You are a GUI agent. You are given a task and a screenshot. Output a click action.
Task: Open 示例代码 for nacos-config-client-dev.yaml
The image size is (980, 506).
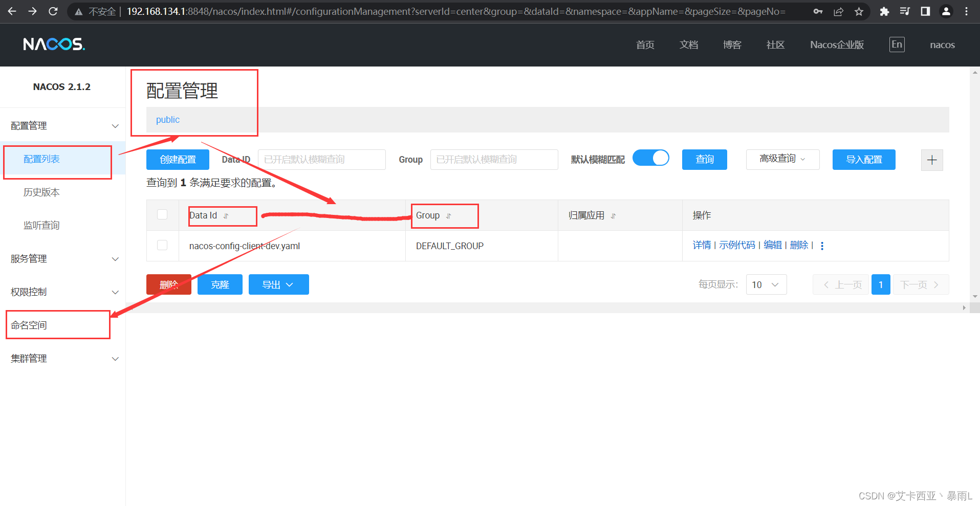click(737, 246)
